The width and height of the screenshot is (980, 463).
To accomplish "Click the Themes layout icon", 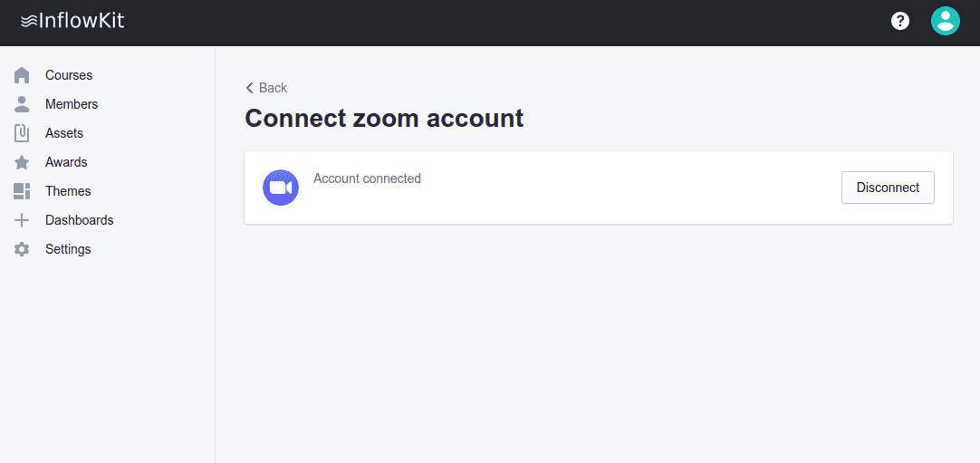I will click(x=22, y=191).
